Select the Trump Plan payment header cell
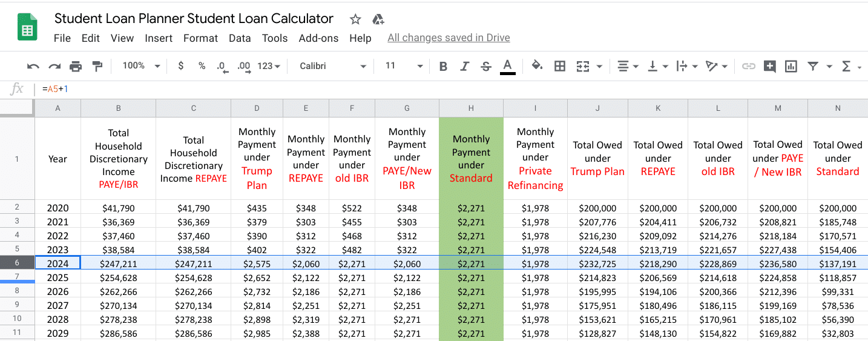This screenshot has height=341, width=868. click(x=257, y=159)
